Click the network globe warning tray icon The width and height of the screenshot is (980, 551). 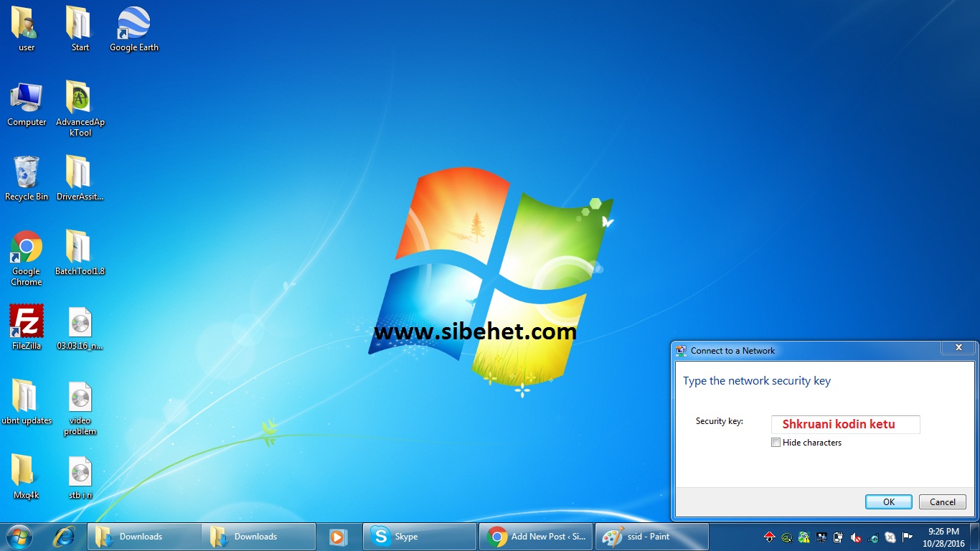pyautogui.click(x=804, y=537)
